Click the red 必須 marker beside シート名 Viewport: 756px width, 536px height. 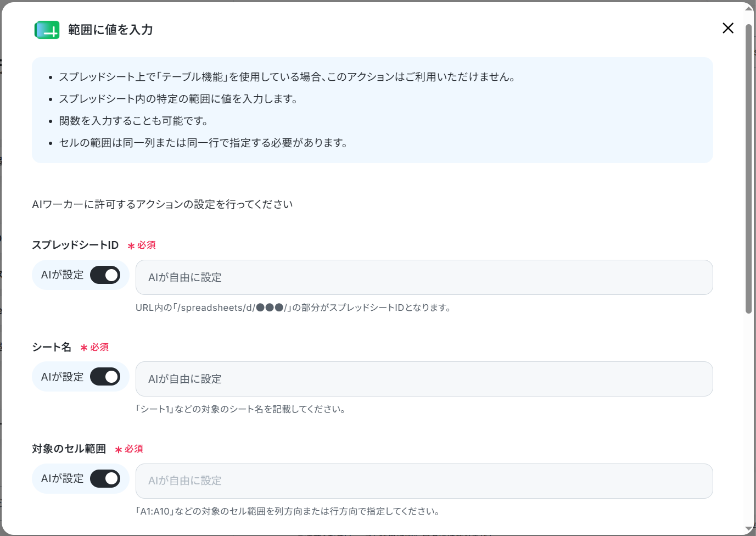click(94, 347)
